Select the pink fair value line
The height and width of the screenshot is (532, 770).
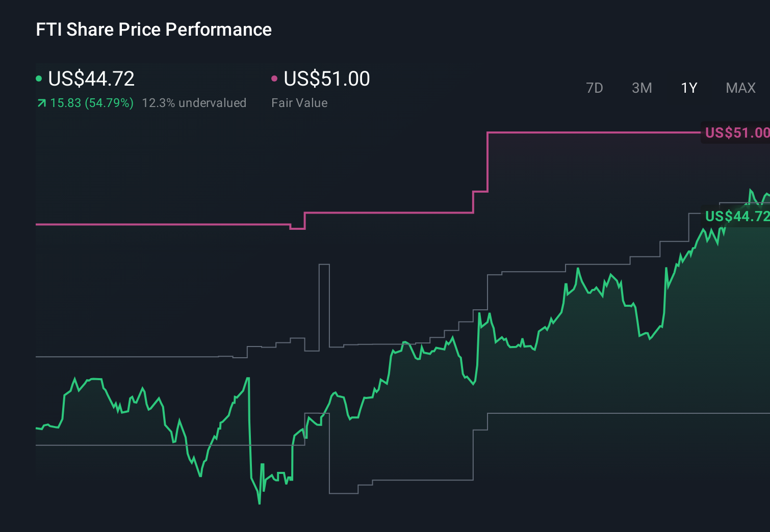[x=153, y=224]
